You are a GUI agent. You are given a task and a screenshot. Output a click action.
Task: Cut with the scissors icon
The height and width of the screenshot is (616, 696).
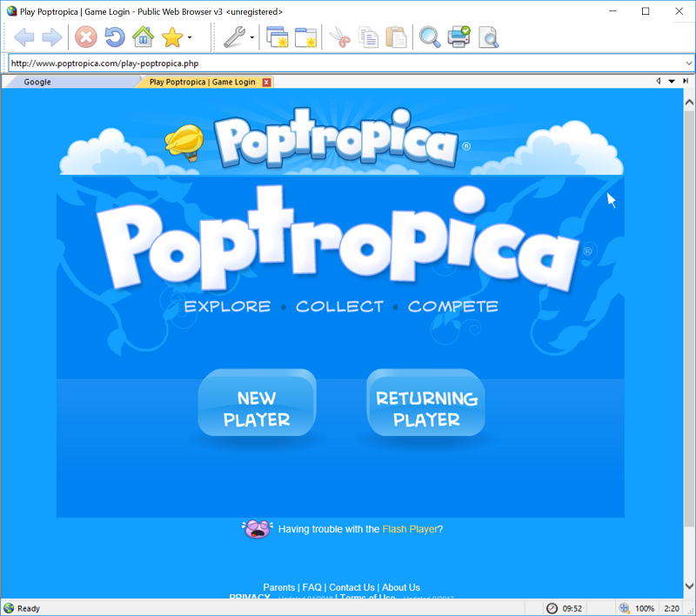339,37
